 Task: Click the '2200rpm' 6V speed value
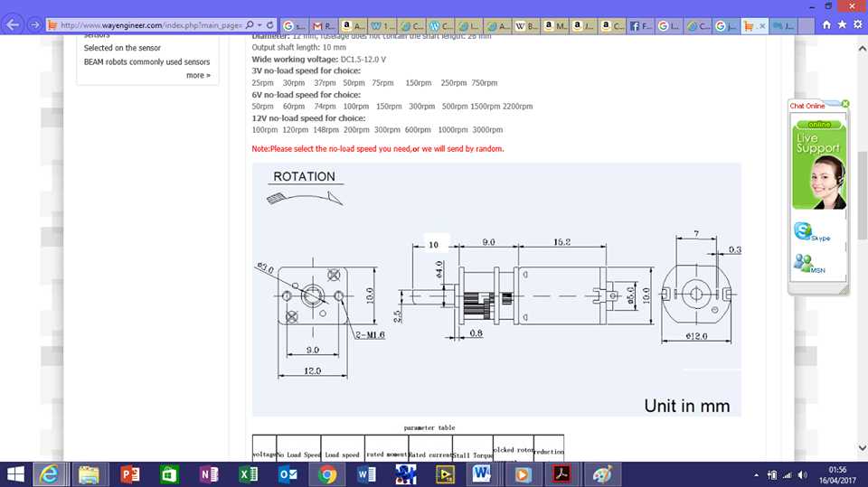517,106
